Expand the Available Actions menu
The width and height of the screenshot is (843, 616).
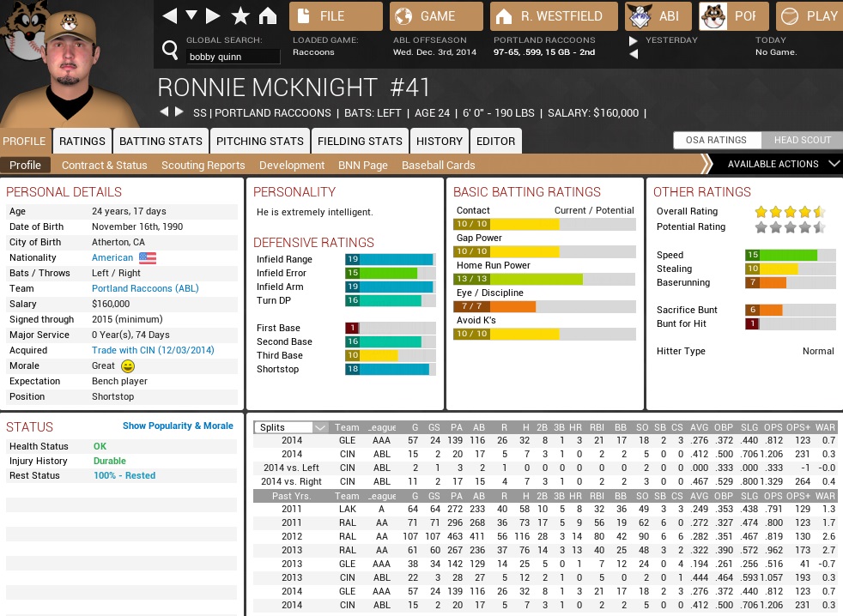coord(777,164)
